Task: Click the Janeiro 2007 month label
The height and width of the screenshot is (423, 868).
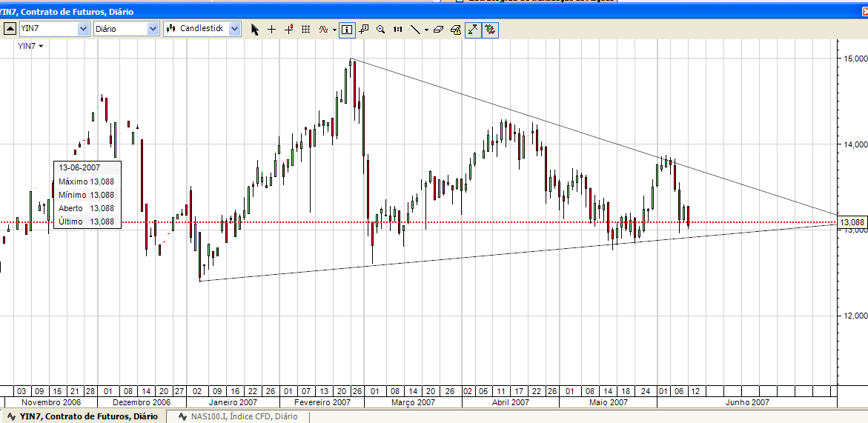Action: tap(233, 402)
